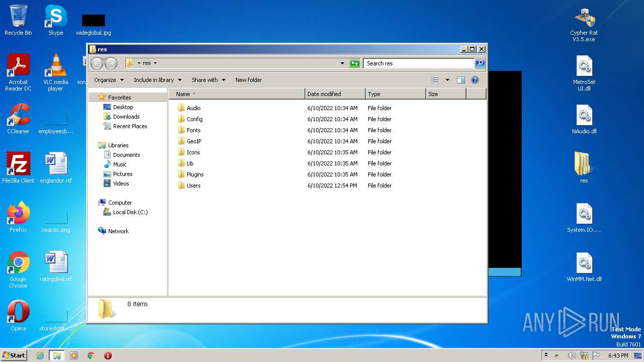
Task: Show the preview pane
Action: coord(460,80)
